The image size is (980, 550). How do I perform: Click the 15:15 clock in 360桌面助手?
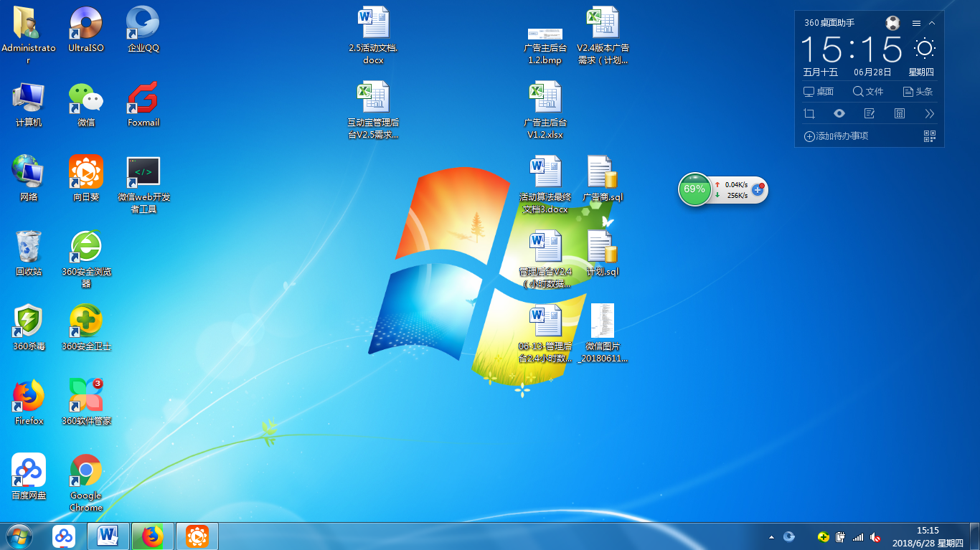click(852, 49)
